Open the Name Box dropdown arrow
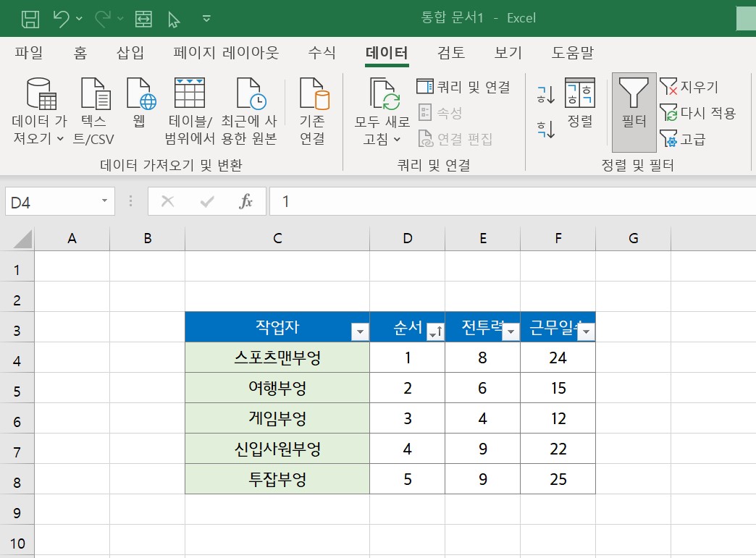Viewport: 756px width, 558px height. [104, 201]
